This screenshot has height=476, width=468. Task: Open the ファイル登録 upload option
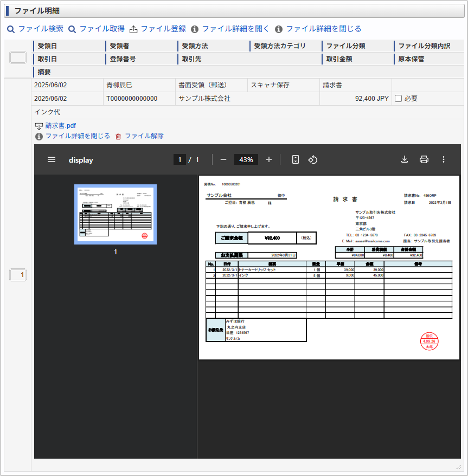(158, 29)
